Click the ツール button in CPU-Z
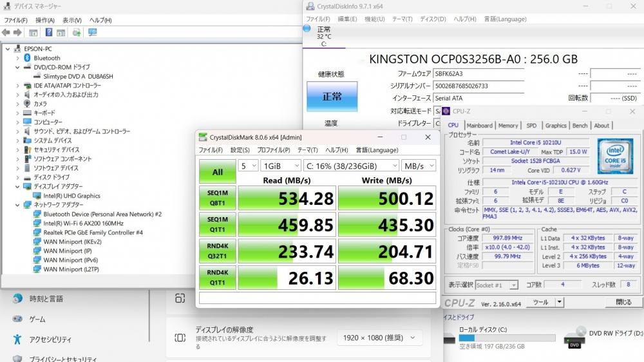644x362 pixels. pos(540,302)
